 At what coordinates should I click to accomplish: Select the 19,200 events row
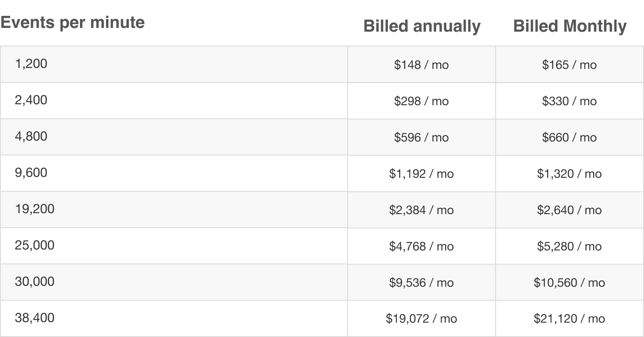322,209
